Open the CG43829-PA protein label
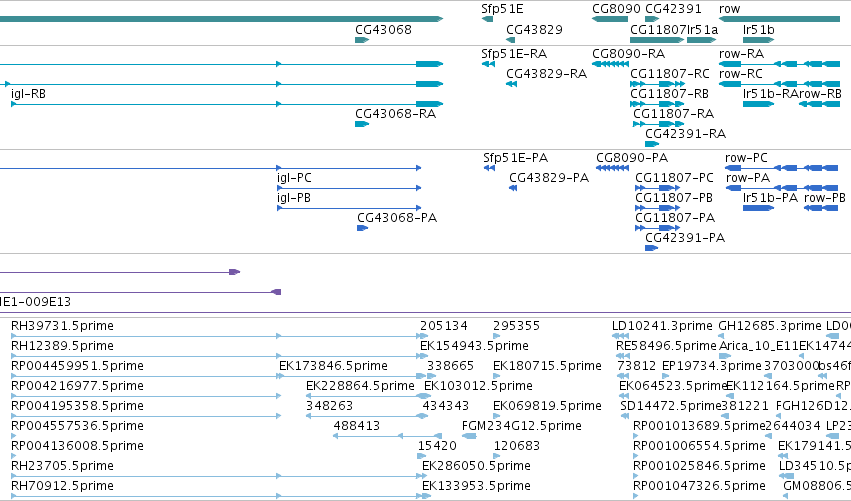This screenshot has width=851, height=501. (x=549, y=178)
